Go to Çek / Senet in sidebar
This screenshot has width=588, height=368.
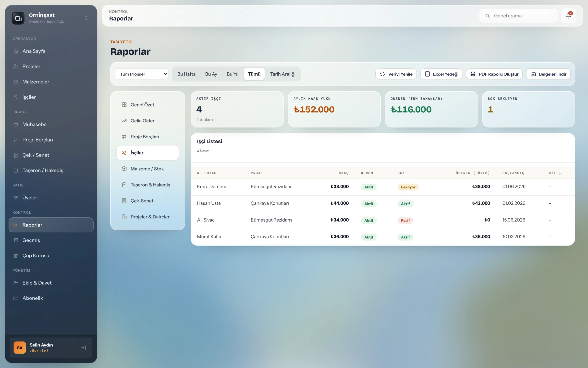51,155
